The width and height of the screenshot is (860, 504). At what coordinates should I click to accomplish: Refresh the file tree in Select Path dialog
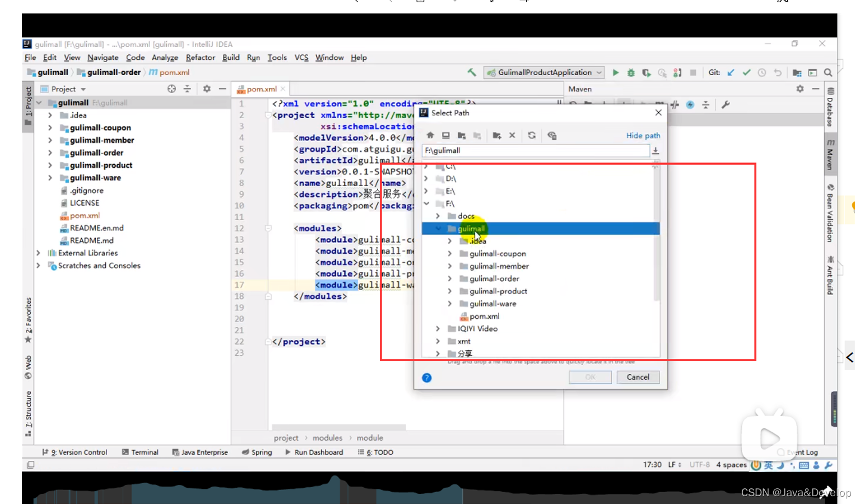tap(532, 136)
